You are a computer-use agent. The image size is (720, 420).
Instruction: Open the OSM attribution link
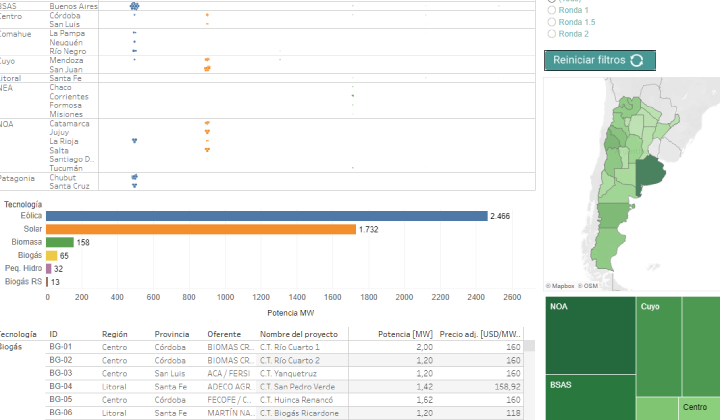tap(588, 286)
